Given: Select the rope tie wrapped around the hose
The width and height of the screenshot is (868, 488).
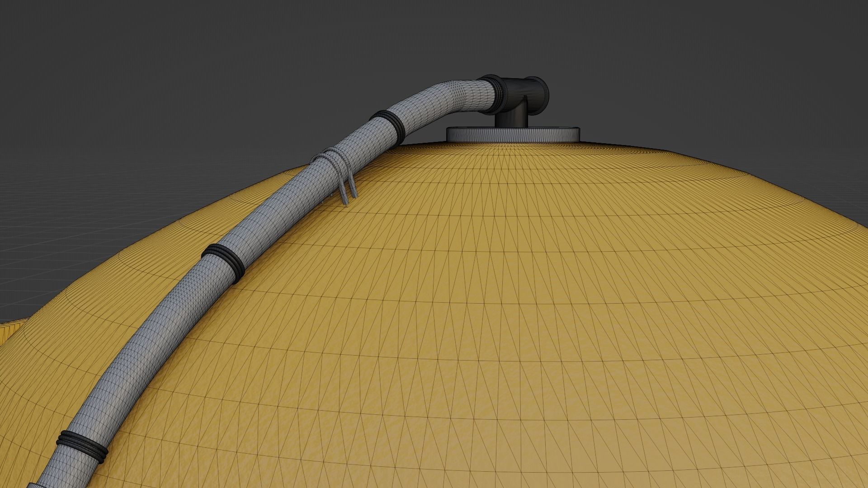Looking at the screenshot, I should tap(334, 175).
